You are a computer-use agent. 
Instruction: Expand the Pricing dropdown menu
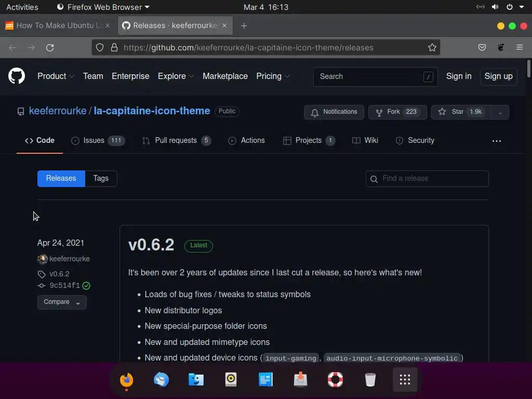click(x=273, y=76)
